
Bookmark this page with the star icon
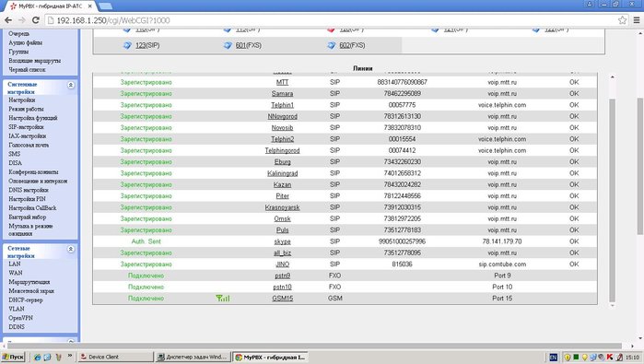coord(622,20)
